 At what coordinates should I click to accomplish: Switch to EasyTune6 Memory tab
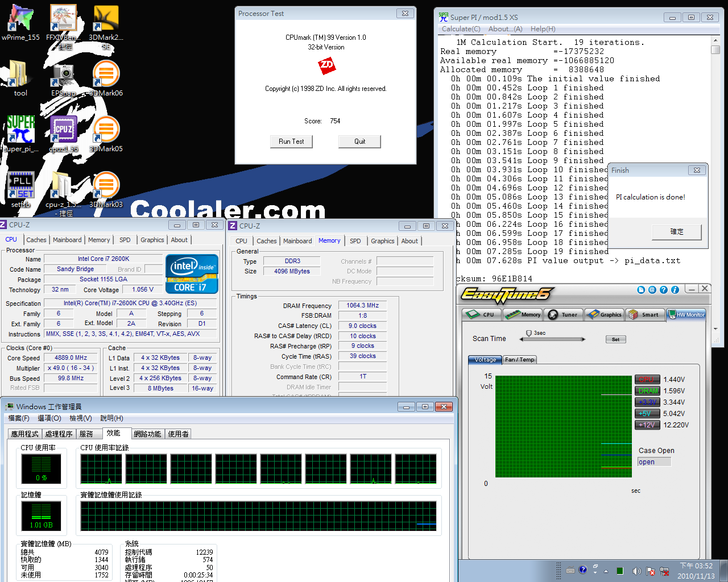[523, 314]
